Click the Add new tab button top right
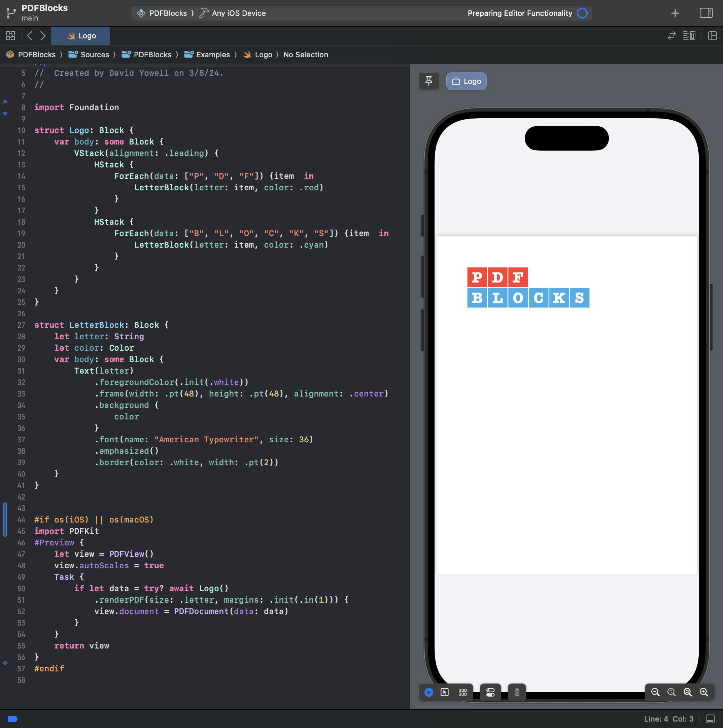Screen dimensions: 723x728 pos(675,12)
